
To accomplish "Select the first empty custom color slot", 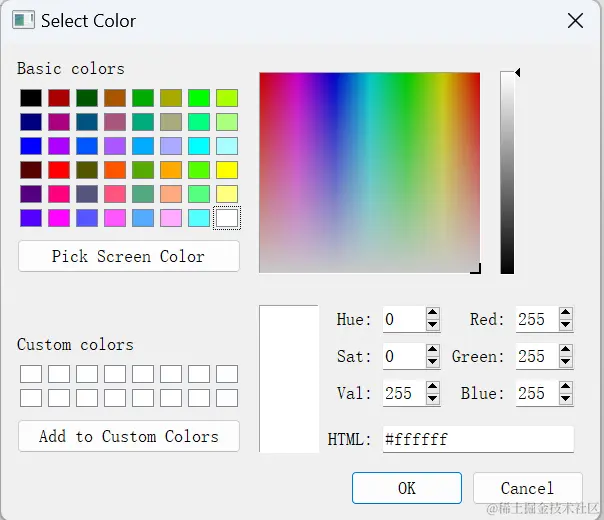I will (31, 374).
